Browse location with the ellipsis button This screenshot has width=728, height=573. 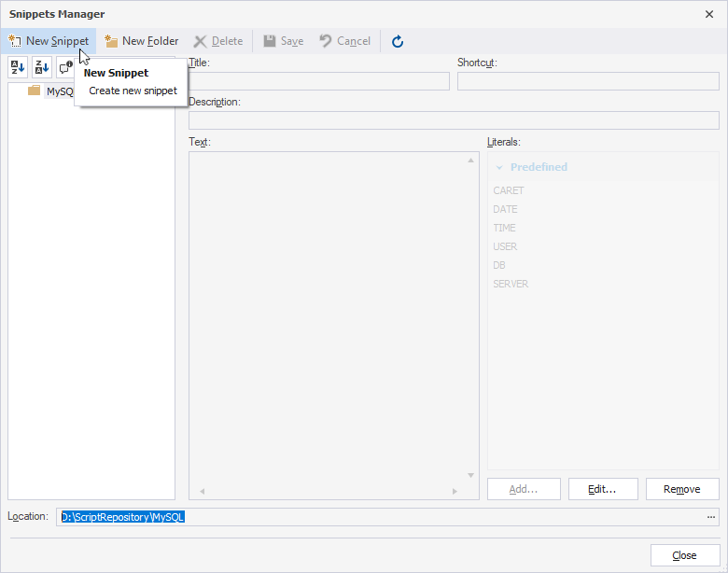point(711,517)
